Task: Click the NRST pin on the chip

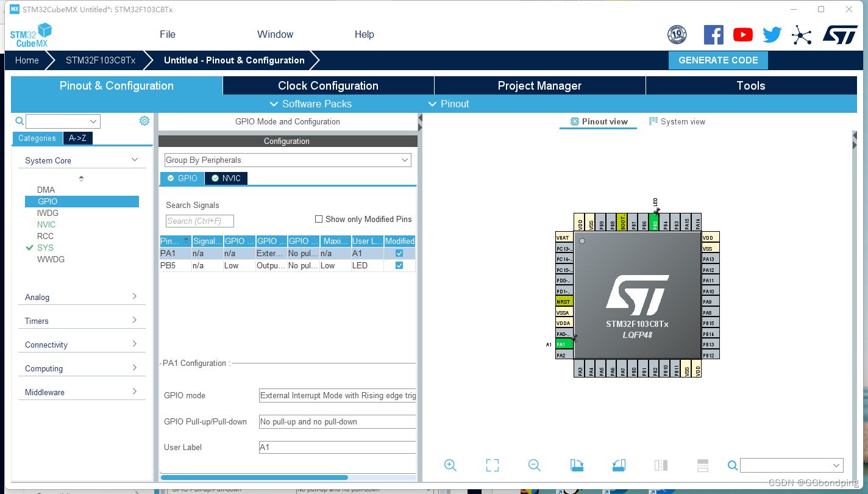Action: [x=564, y=302]
